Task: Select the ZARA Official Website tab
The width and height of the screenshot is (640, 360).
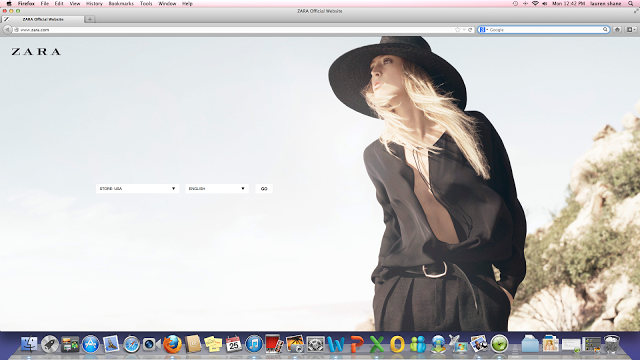Action: [42, 19]
